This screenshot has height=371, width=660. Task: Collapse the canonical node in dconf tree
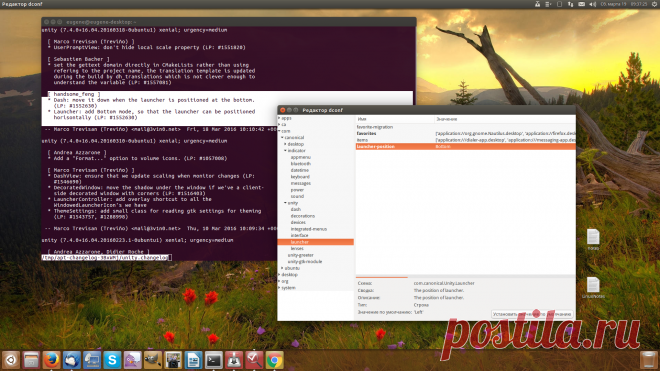(x=282, y=137)
